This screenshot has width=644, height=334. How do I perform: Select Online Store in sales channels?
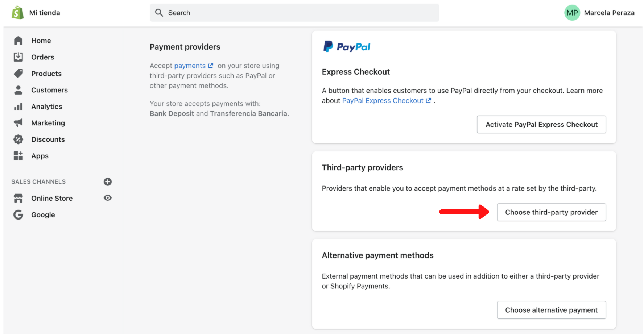point(52,198)
